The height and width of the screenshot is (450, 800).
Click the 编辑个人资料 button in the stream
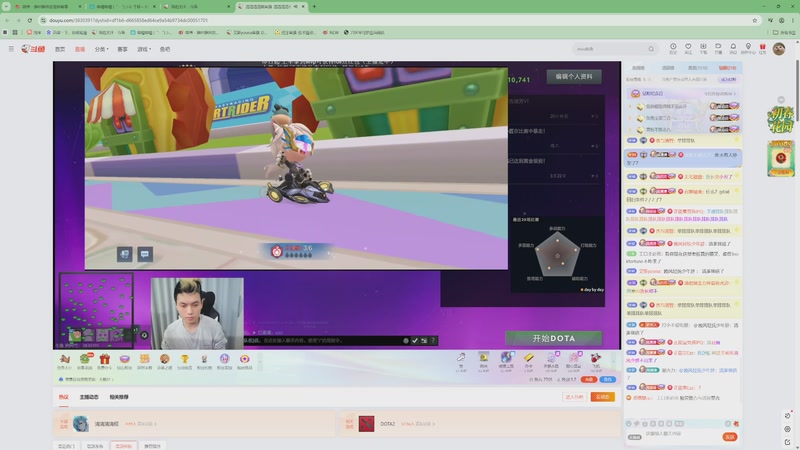click(574, 77)
